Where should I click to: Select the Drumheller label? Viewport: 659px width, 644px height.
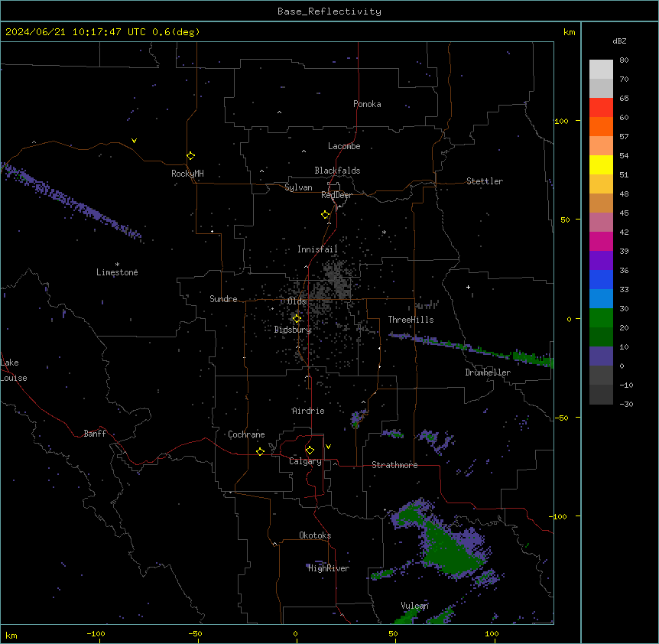pyautogui.click(x=488, y=372)
